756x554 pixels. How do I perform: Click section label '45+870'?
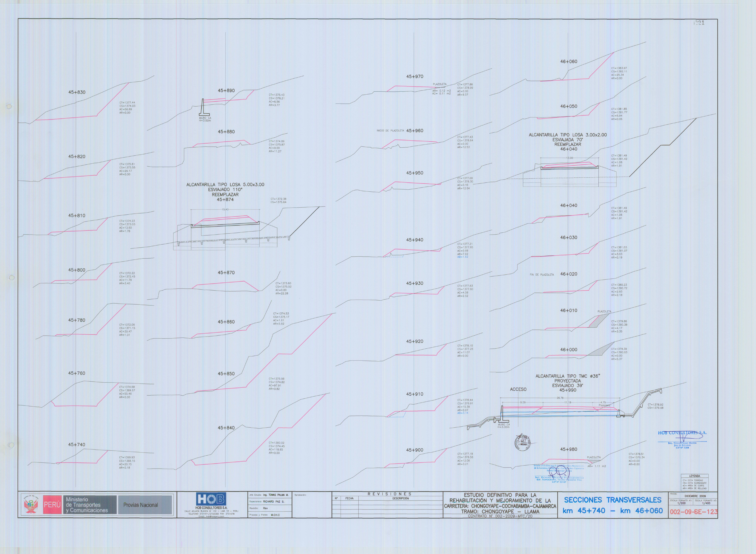226,273
